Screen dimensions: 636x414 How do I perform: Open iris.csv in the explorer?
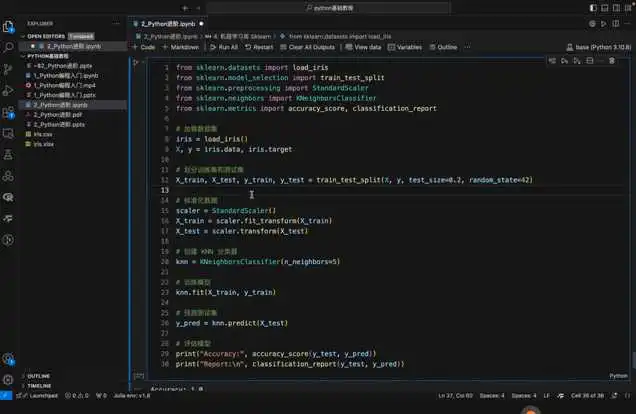pyautogui.click(x=42, y=133)
